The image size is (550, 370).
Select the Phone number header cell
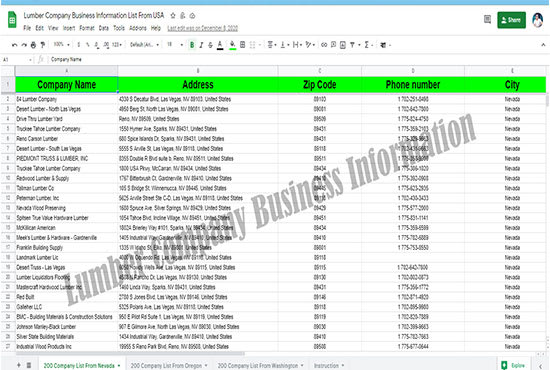click(x=413, y=85)
